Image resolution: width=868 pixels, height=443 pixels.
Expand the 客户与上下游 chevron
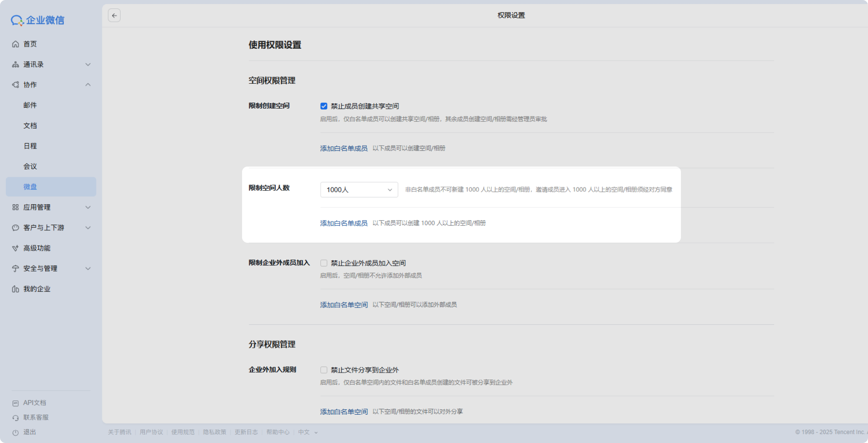(x=88, y=228)
